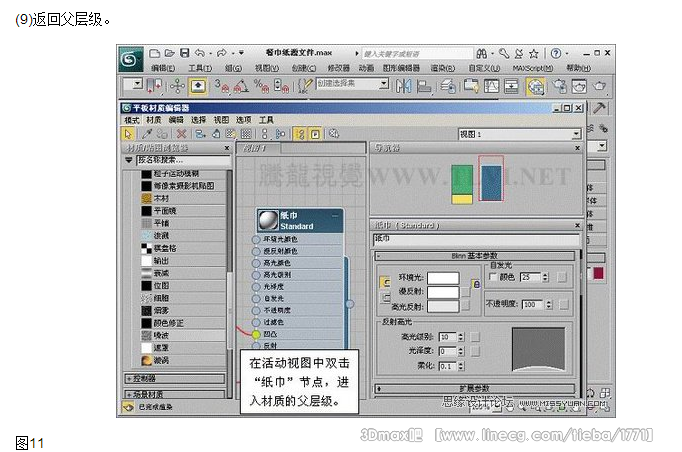Pick material from object eyedropper icon
The height and width of the screenshot is (452, 682).
pos(147,134)
